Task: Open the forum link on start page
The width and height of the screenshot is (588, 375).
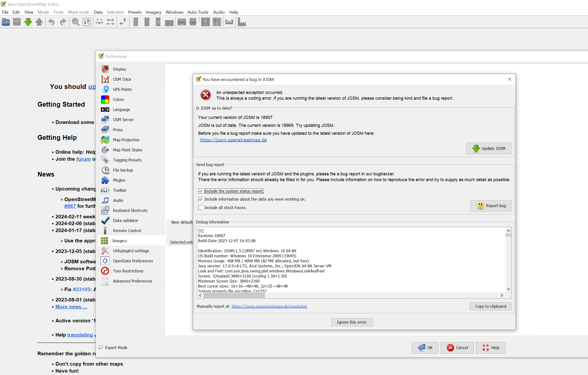Action: pyautogui.click(x=83, y=159)
